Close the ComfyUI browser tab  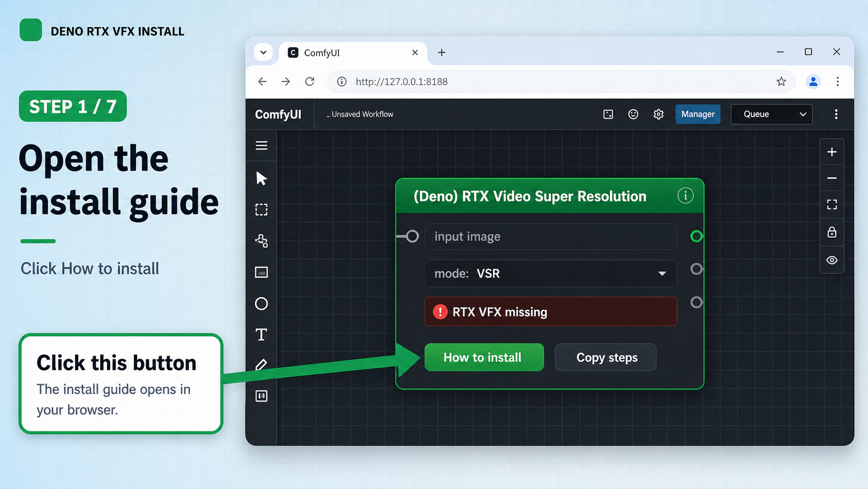tap(415, 52)
